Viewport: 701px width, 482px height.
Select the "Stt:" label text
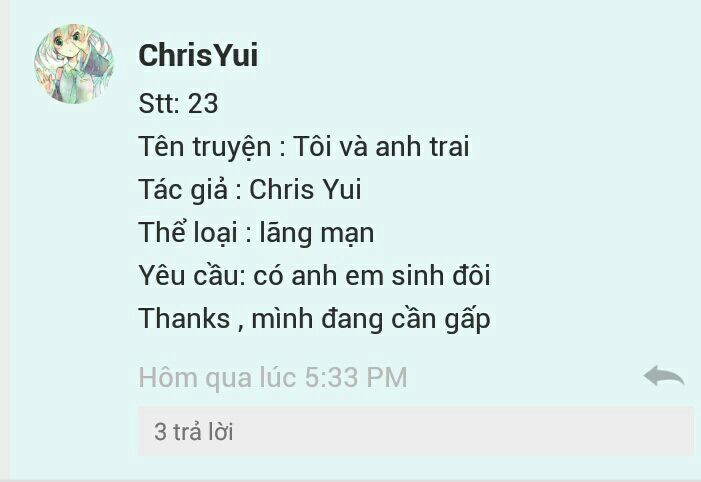[x=159, y=103]
